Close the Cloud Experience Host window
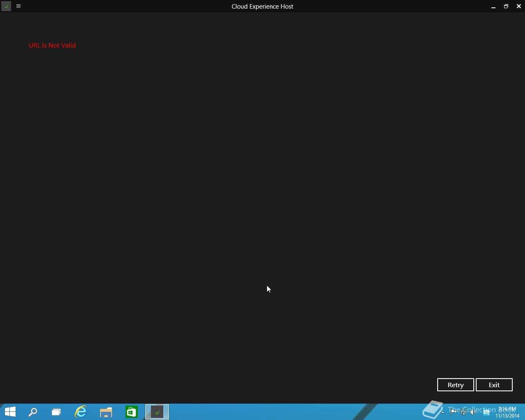525x420 pixels. click(519, 6)
